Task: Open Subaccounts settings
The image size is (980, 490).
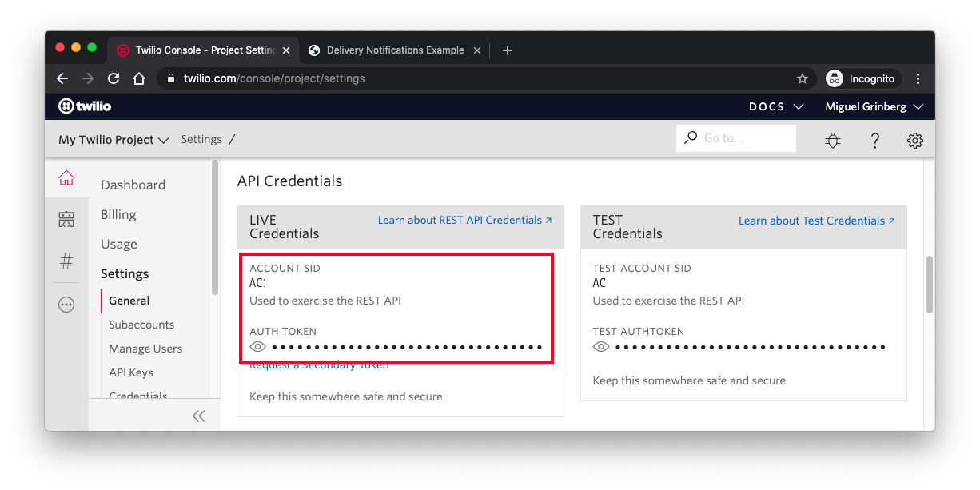Action: (141, 325)
